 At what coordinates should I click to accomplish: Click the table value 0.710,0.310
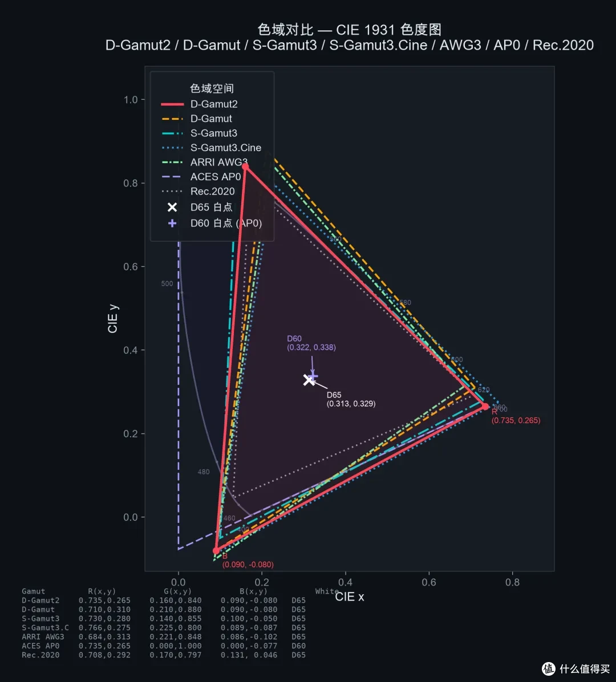point(104,610)
